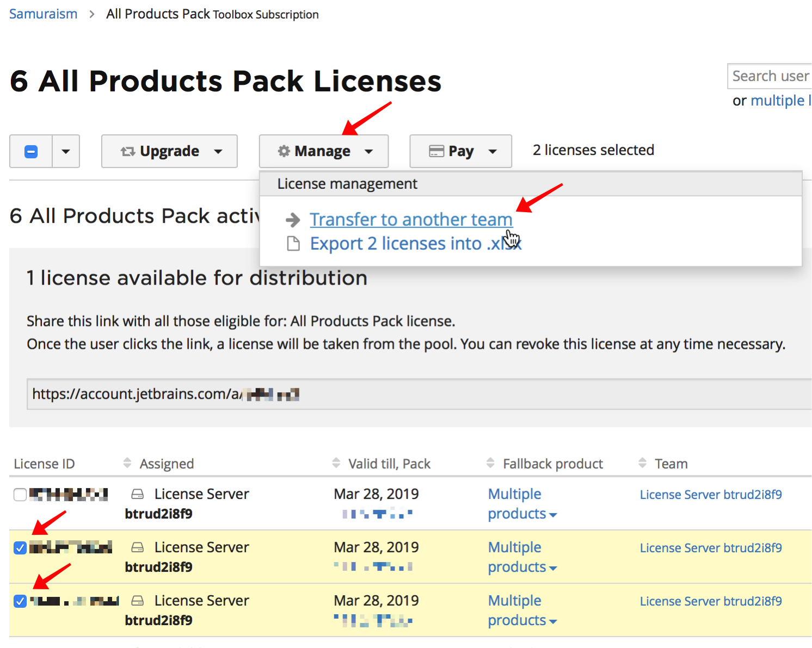The image size is (812, 648).
Task: Click License Server icon in first row
Action: point(138,494)
